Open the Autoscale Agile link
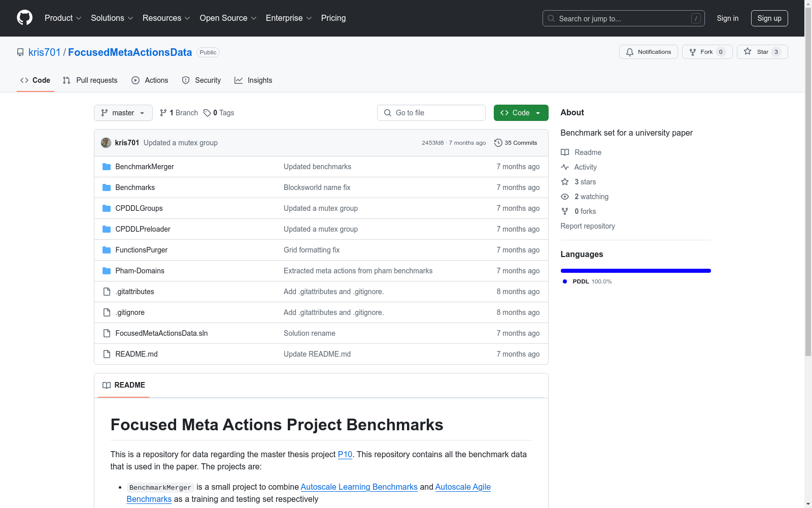Screen dimensions: 812x508 (463, 487)
